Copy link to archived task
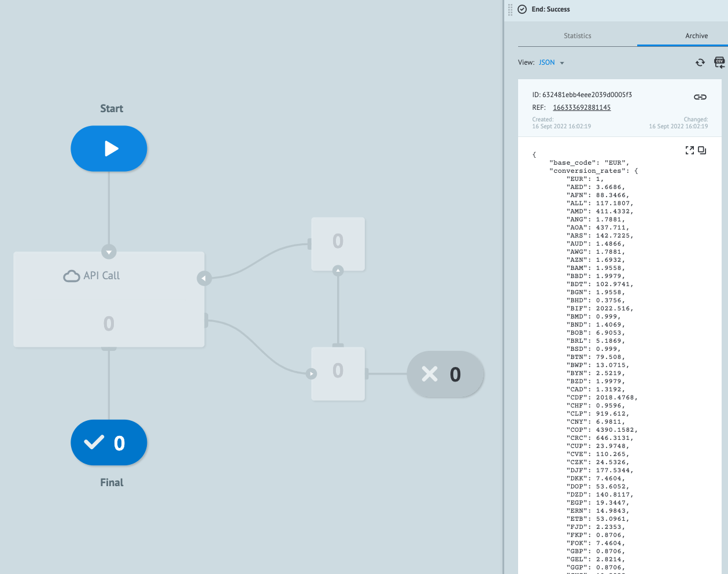 click(700, 97)
